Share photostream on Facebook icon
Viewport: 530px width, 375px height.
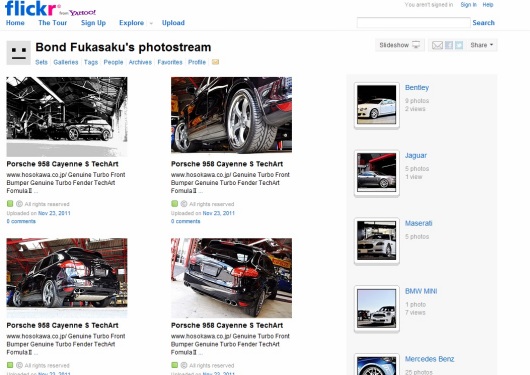click(449, 45)
